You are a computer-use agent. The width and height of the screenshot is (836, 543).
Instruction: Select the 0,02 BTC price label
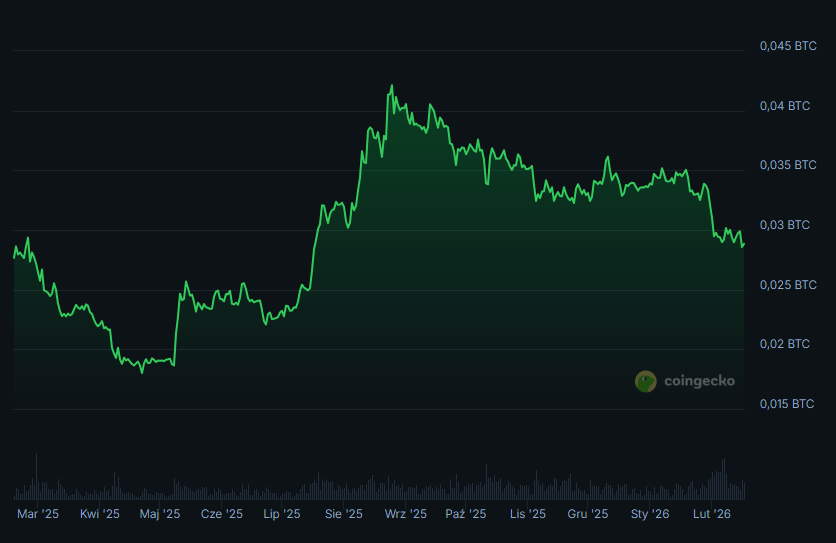(x=785, y=344)
